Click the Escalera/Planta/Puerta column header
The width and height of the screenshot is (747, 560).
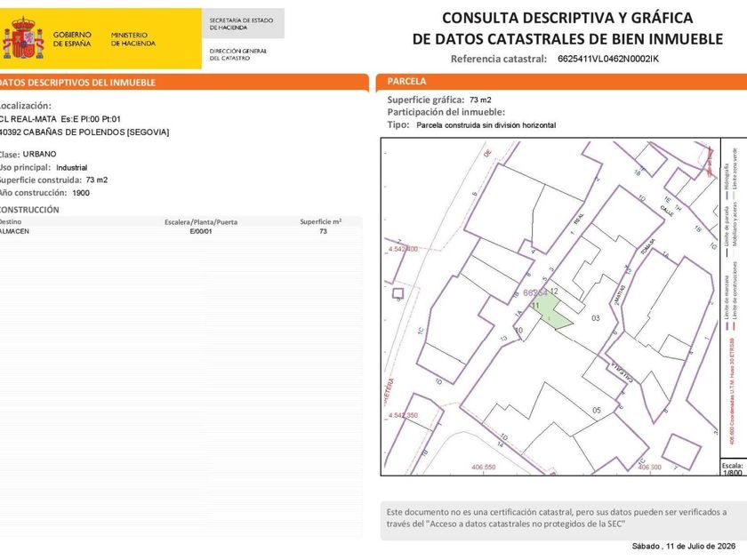coord(201,222)
